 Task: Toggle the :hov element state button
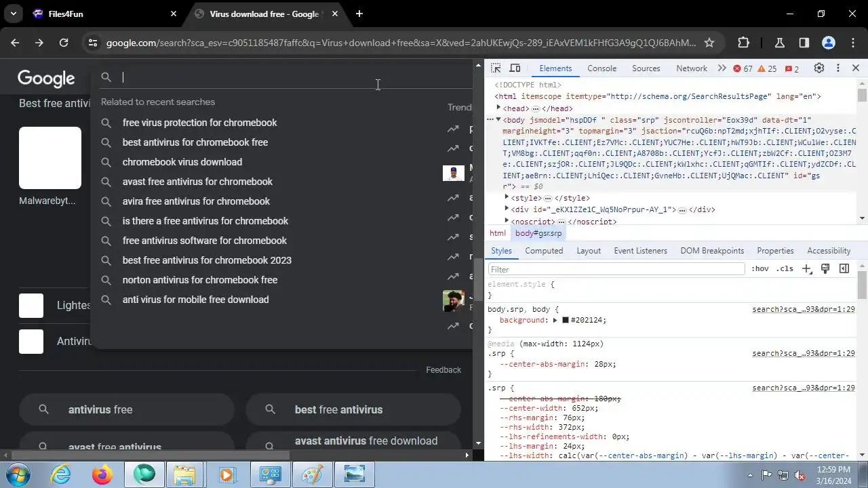pos(759,269)
